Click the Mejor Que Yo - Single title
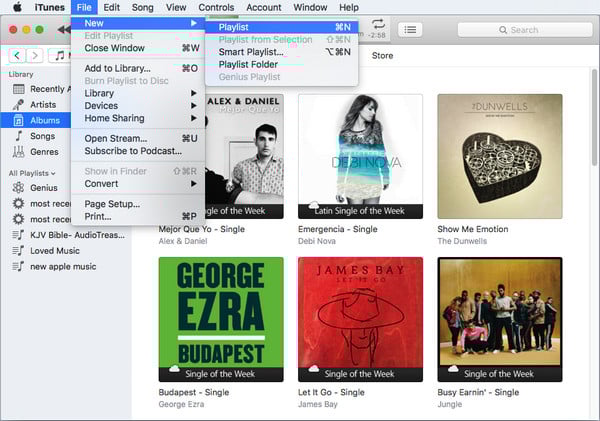 coord(202,229)
